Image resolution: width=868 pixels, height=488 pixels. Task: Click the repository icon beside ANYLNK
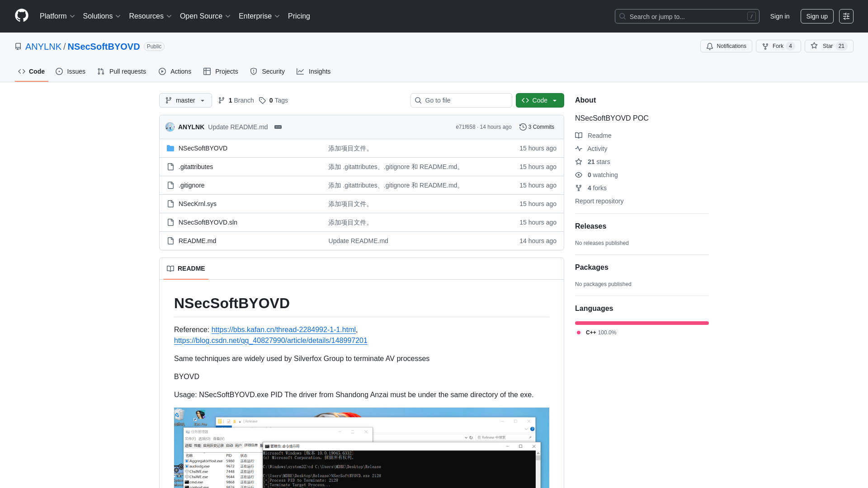[x=18, y=47]
